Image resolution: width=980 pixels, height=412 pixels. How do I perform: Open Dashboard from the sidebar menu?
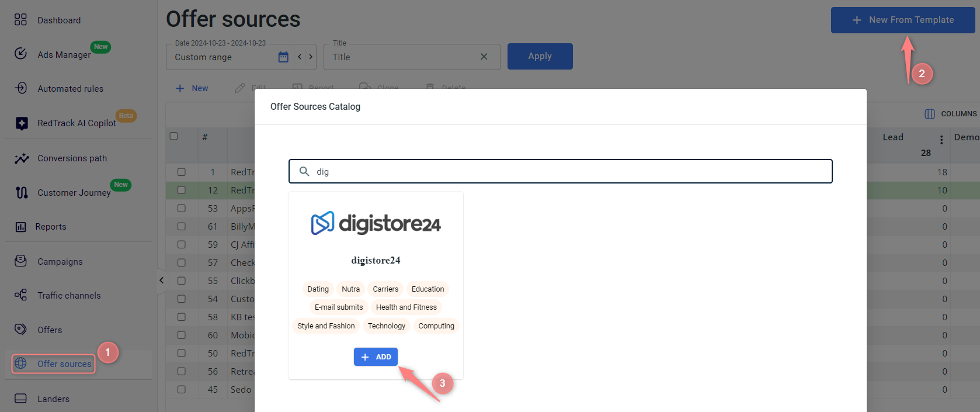(x=59, y=20)
